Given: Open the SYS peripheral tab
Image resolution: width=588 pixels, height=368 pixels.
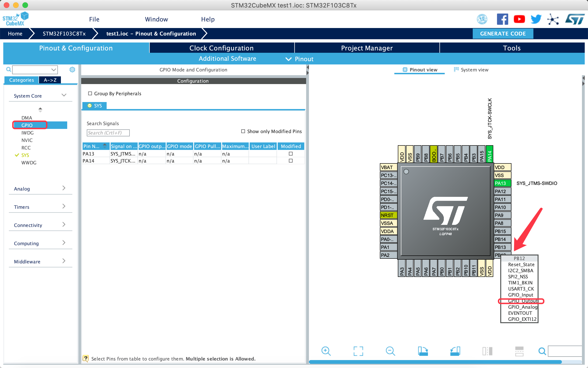Looking at the screenshot, I should pos(94,106).
